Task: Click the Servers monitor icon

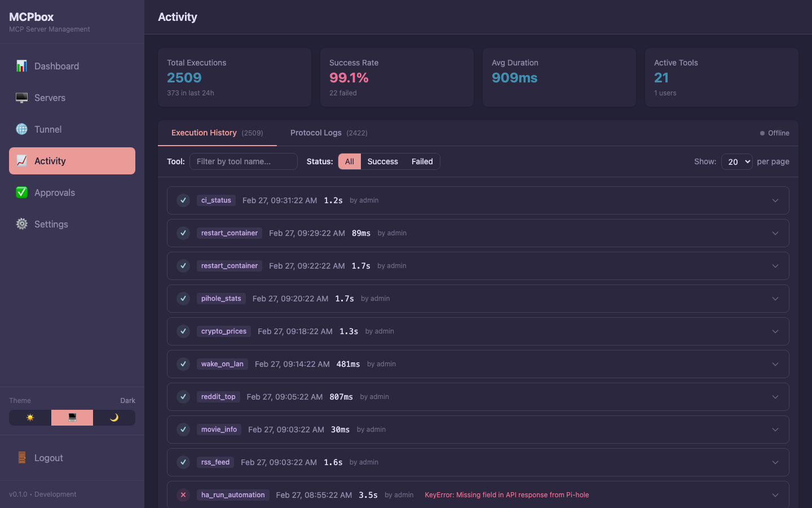Action: [21, 98]
